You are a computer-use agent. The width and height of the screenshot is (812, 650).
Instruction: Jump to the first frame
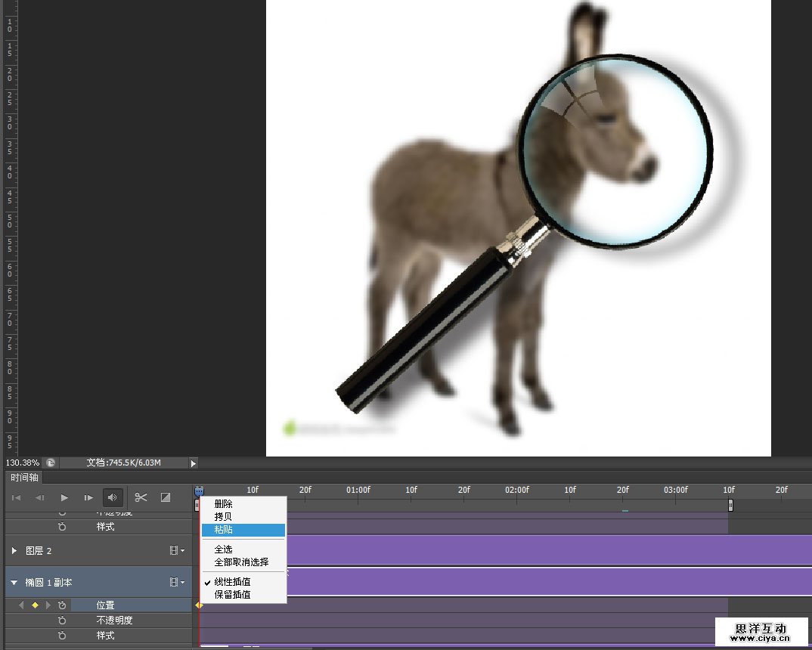[16, 497]
